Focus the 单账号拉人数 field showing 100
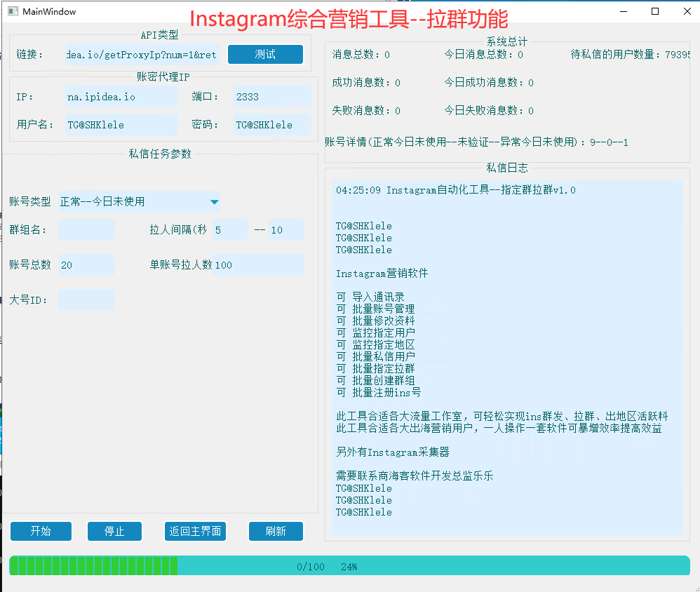This screenshot has width=700, height=592. [x=258, y=265]
